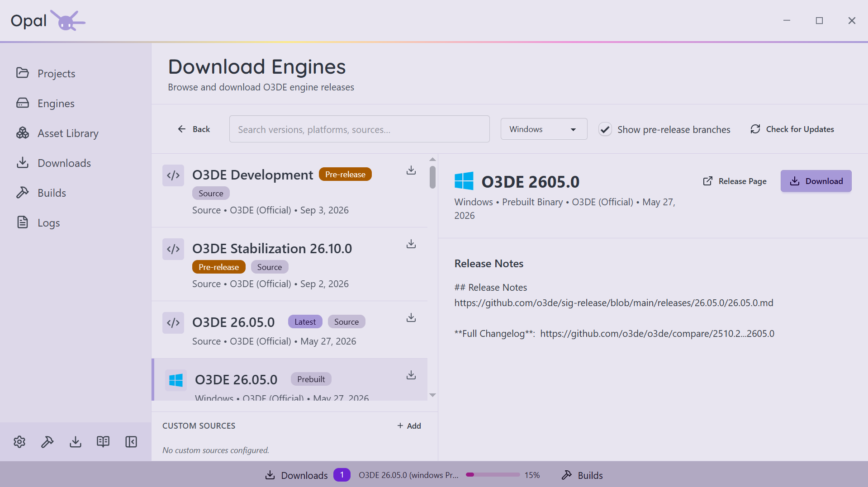
Task: Click the Latest badge on O3DE 26.05.0
Action: [305, 322]
